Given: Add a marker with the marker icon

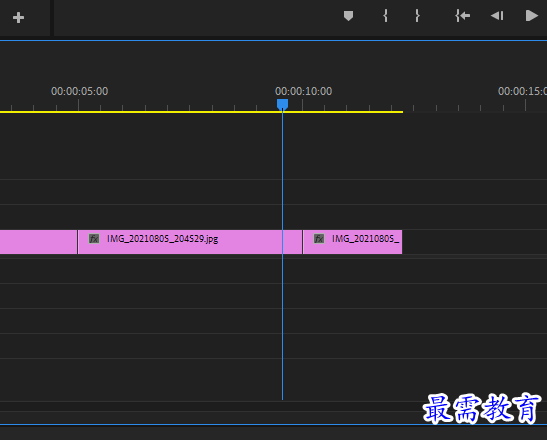Looking at the screenshot, I should tap(348, 16).
